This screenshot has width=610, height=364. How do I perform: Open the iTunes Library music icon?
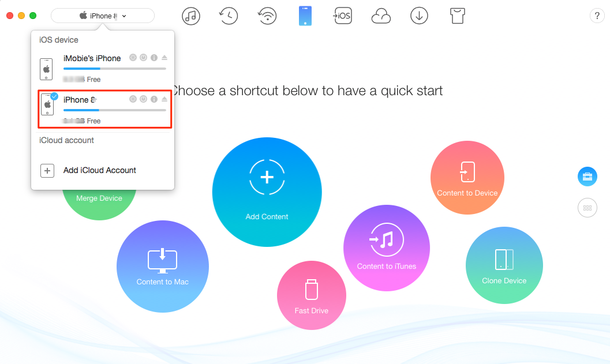[x=190, y=16]
